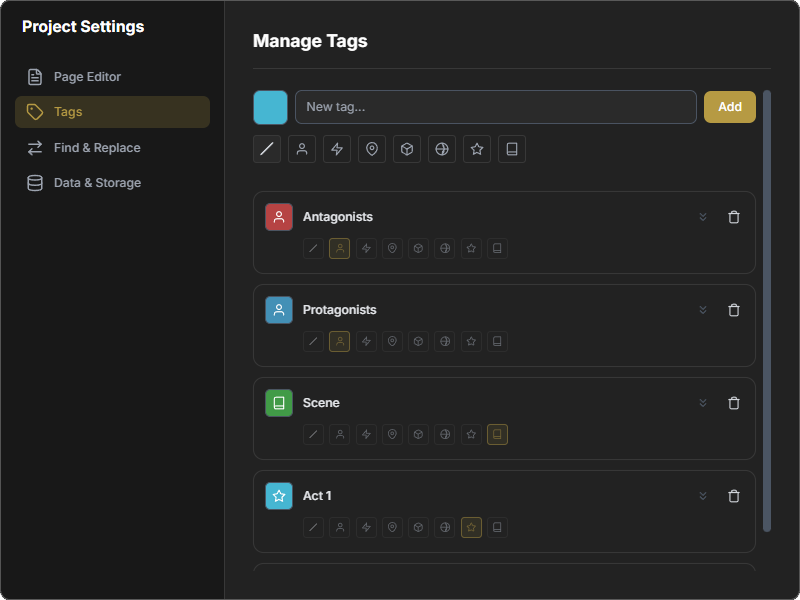Collapse the Act 1 tag row chevron
Image resolution: width=800 pixels, height=600 pixels.
click(x=703, y=495)
